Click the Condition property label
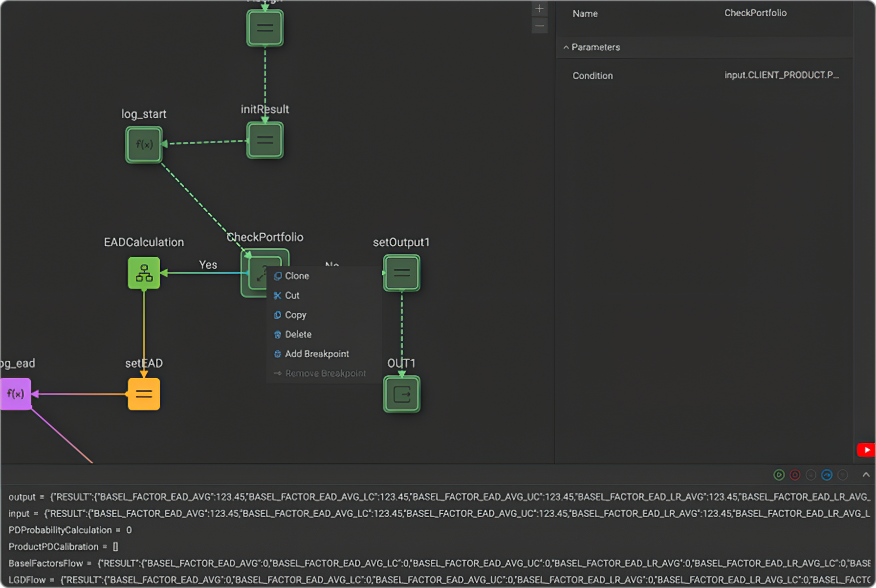This screenshot has width=876, height=588. point(592,76)
